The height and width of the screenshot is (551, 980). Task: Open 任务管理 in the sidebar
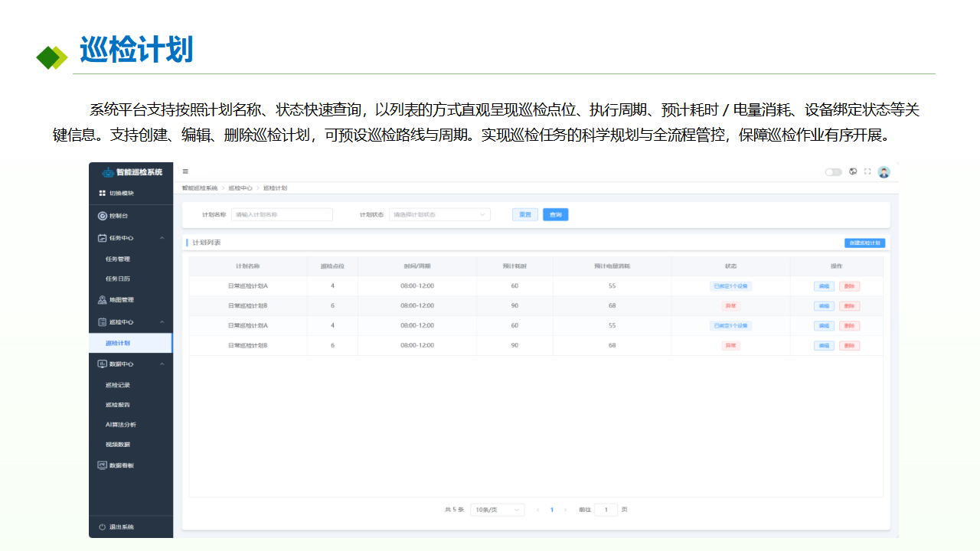118,259
